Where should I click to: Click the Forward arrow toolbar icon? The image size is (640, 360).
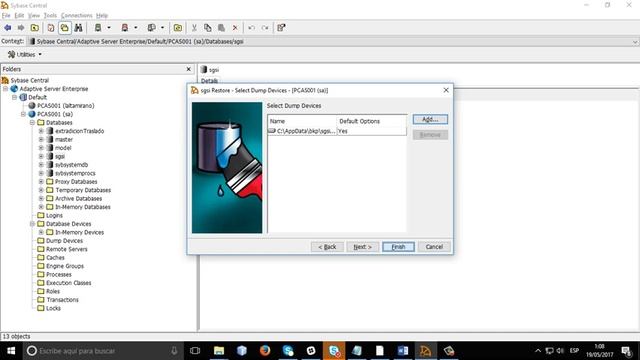21,28
